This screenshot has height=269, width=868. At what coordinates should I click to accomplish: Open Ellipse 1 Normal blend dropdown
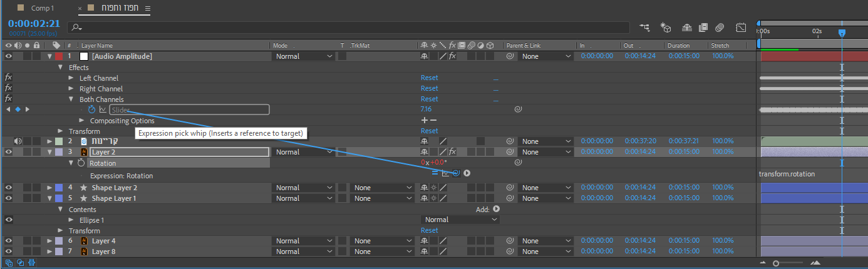pos(460,220)
